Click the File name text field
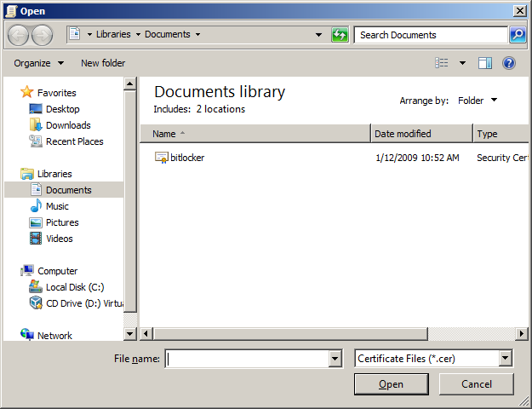Image resolution: width=532 pixels, height=409 pixels. coord(247,359)
